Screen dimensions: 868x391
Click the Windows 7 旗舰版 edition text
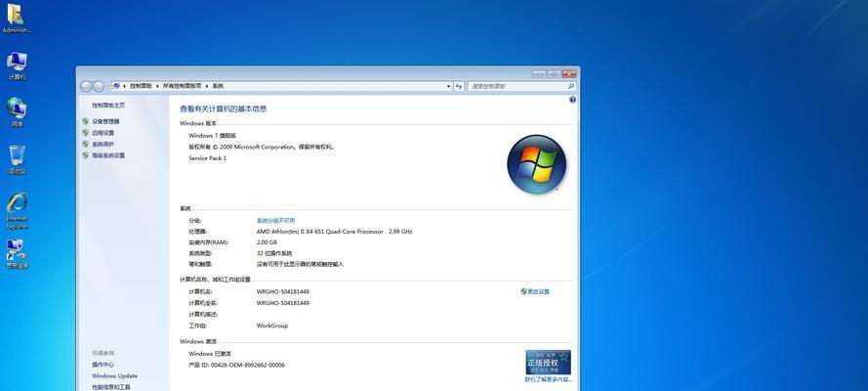click(212, 136)
